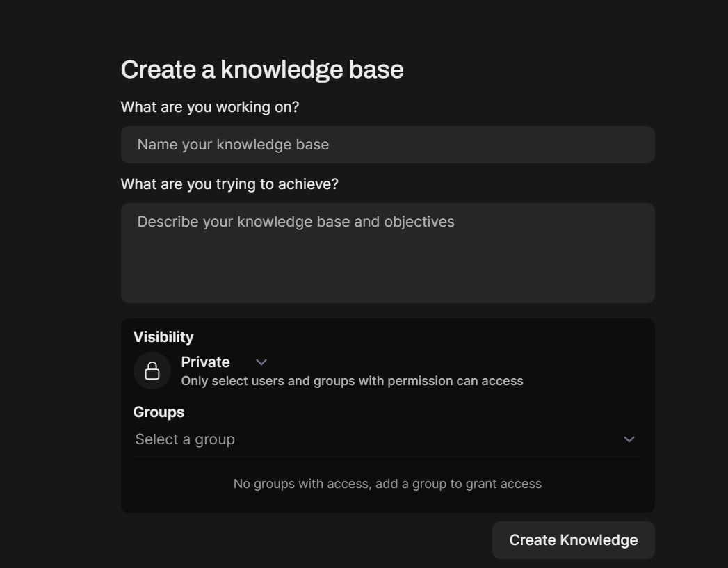Open the Private visibility dropdown
This screenshot has height=568, width=728.
(224, 362)
